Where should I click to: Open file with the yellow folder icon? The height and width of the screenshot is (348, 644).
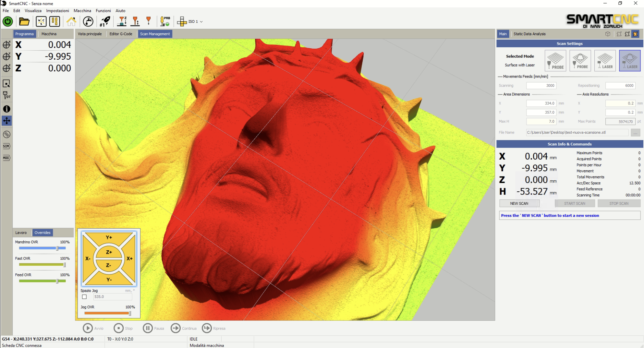24,21
